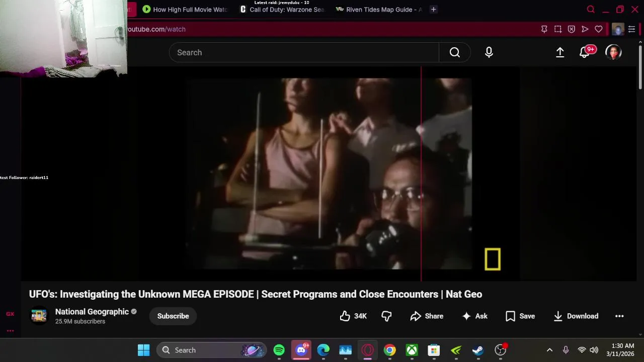The height and width of the screenshot is (362, 644).
Task: Open the Windows Start menu
Action: pos(144,350)
